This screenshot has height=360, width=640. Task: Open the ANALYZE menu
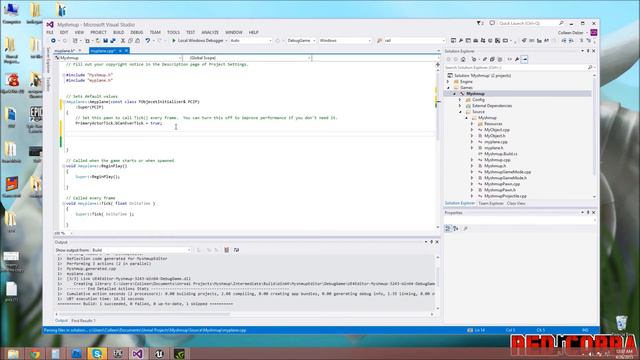tap(210, 32)
